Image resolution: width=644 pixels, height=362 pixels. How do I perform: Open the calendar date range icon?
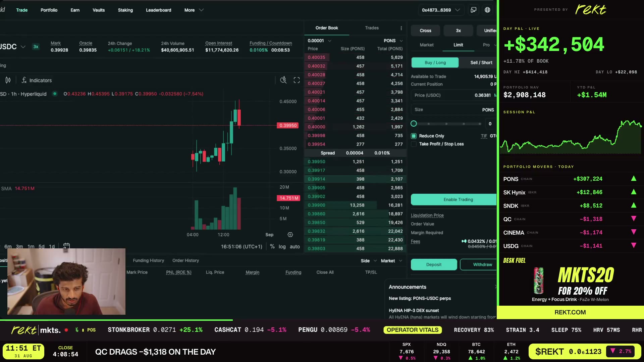click(x=66, y=246)
